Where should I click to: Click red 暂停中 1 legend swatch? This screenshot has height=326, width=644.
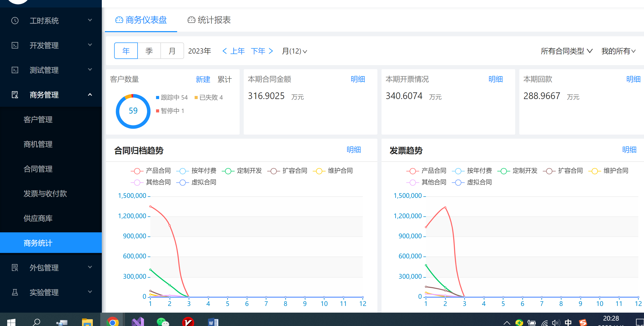coord(158,111)
